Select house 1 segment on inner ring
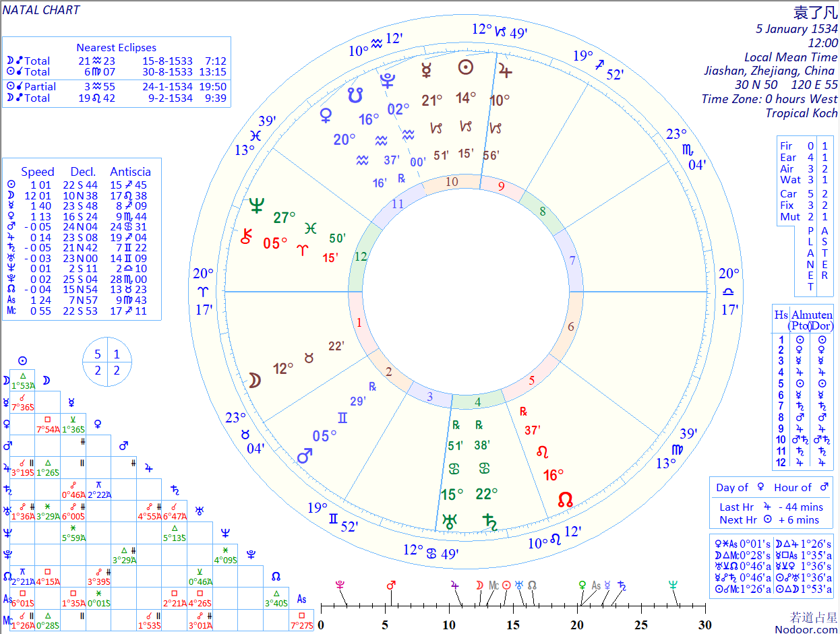The width and height of the screenshot is (840, 634). click(x=359, y=323)
